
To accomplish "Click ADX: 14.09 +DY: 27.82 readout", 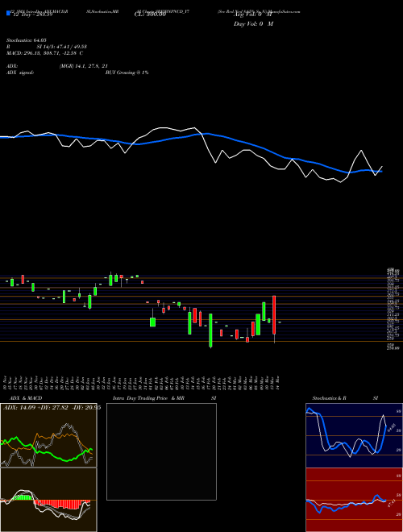I will point(52,408).
